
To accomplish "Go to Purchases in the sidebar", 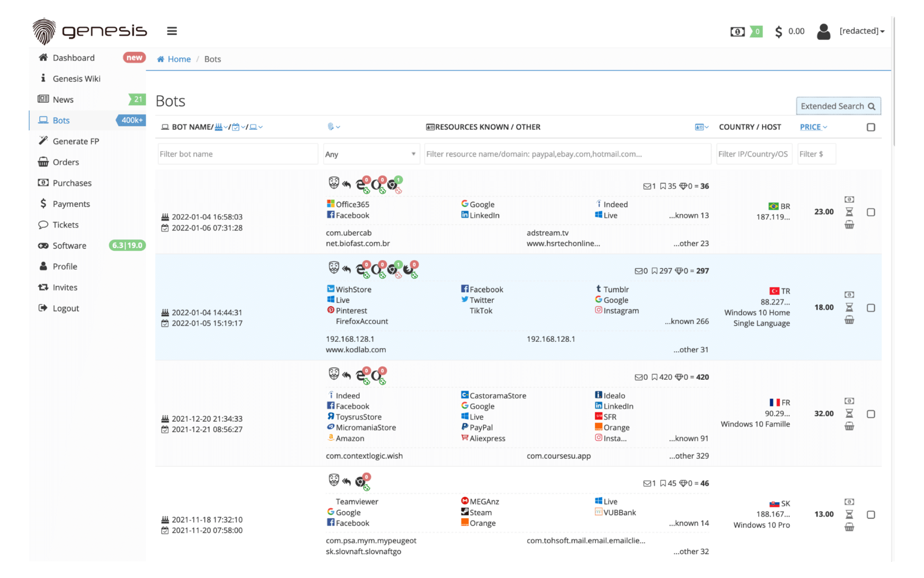I will pos(72,183).
